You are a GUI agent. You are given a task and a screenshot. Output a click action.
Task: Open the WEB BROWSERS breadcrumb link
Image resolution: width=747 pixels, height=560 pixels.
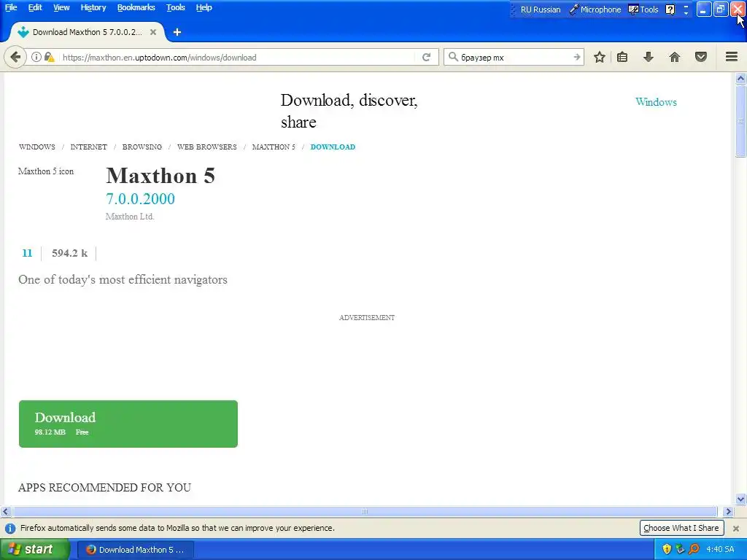point(206,147)
